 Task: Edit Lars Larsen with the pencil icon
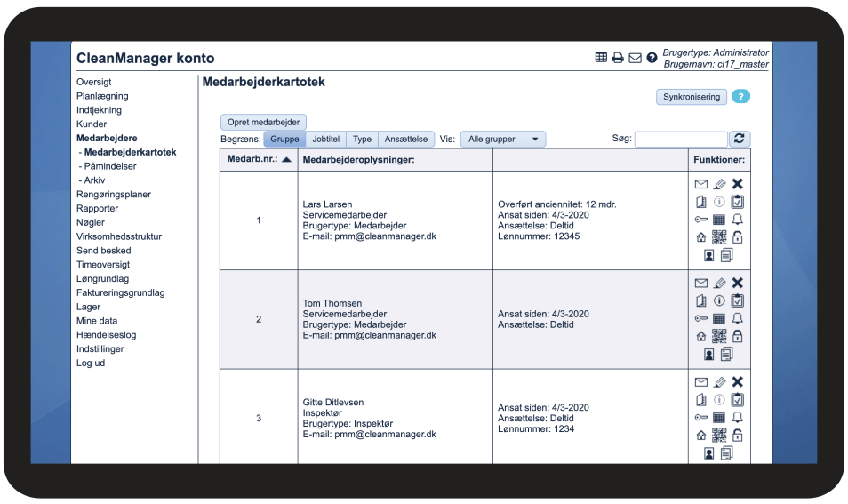pos(719,184)
